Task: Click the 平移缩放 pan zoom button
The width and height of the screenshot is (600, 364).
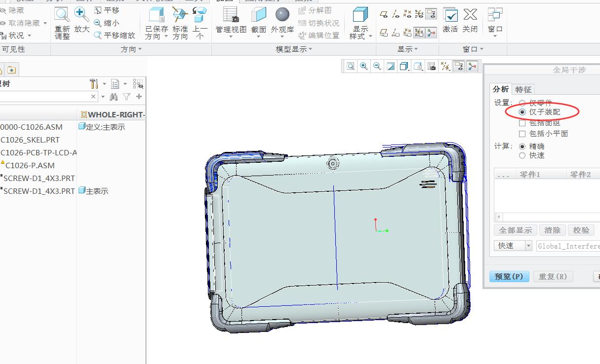Action: point(115,35)
